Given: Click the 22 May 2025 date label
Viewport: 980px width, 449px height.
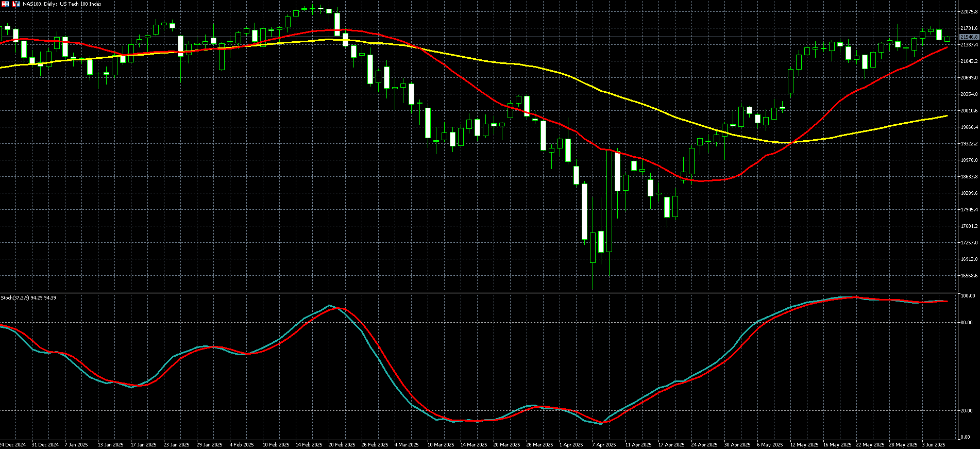Looking at the screenshot, I should click(870, 444).
